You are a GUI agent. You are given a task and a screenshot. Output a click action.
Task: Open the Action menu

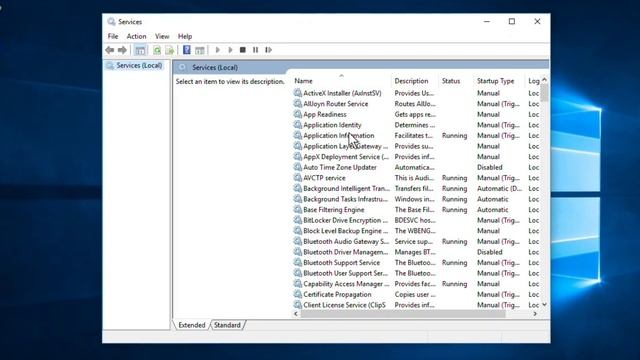point(136,36)
